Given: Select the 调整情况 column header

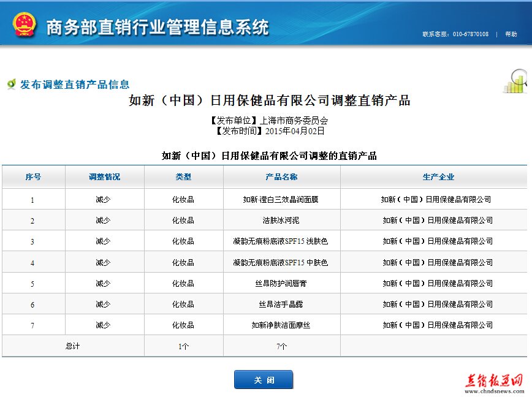Looking at the screenshot, I should [104, 176].
